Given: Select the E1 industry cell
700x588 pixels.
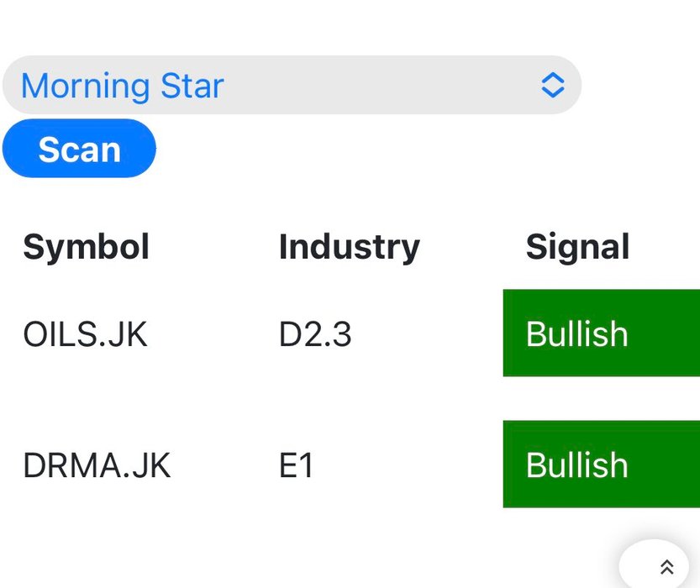Looking at the screenshot, I should [x=296, y=465].
